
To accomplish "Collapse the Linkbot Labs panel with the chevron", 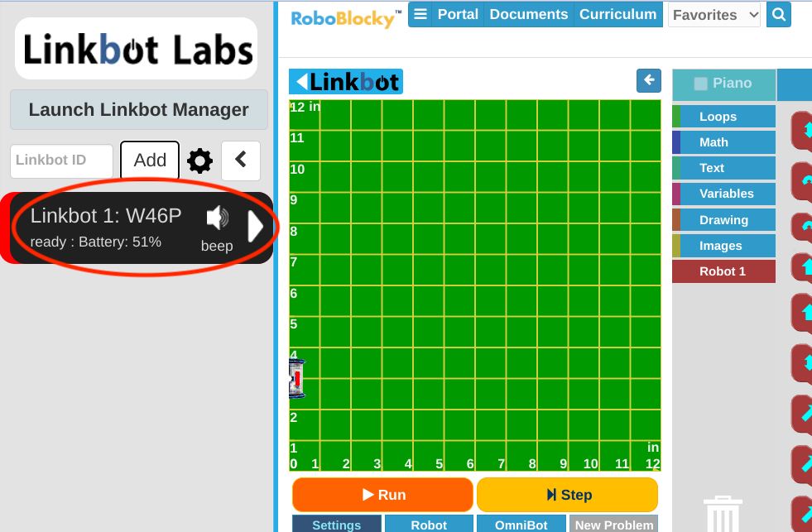I will click(x=241, y=161).
